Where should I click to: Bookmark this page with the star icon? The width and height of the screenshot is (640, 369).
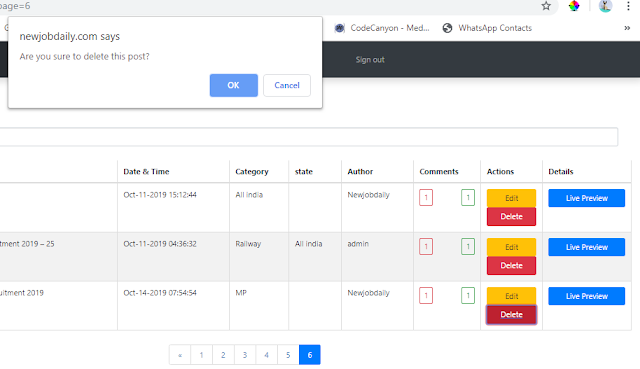pyautogui.click(x=546, y=6)
